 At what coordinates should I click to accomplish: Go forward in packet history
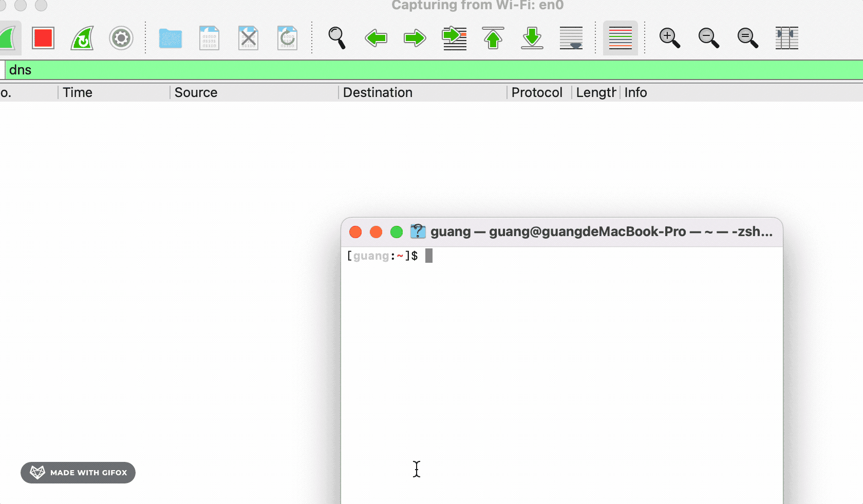point(415,38)
